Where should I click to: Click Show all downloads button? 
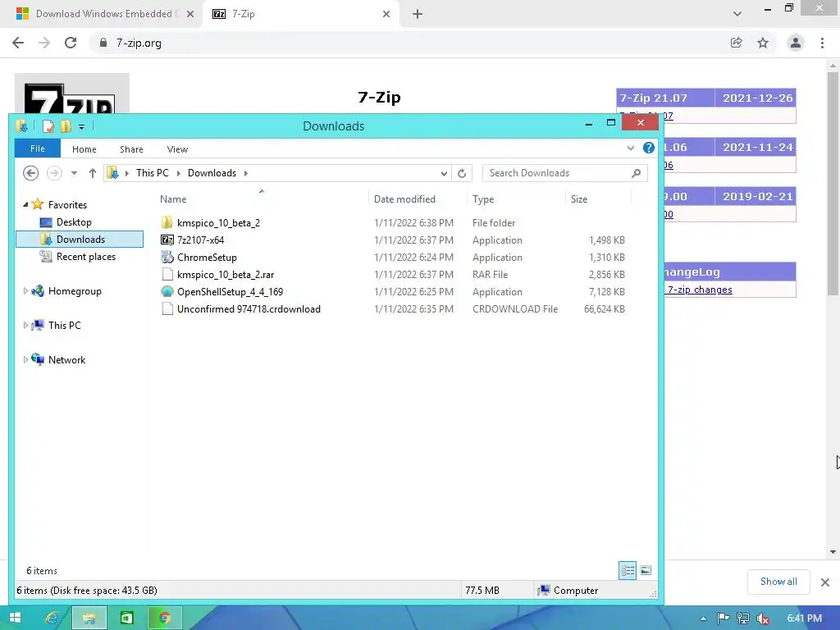(x=778, y=582)
